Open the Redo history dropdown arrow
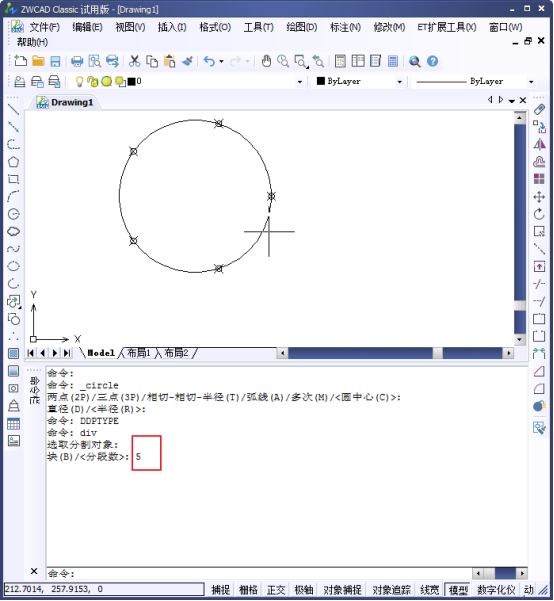554x601 pixels. 247,61
